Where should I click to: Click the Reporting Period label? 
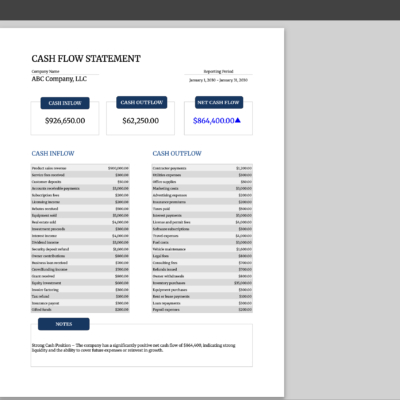click(218, 71)
